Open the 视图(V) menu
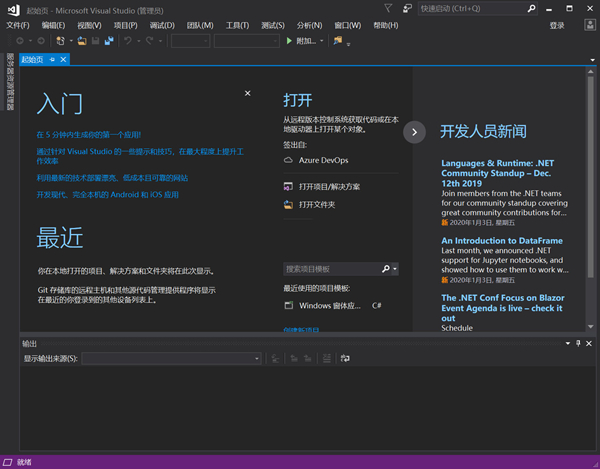600x469 pixels. point(89,25)
